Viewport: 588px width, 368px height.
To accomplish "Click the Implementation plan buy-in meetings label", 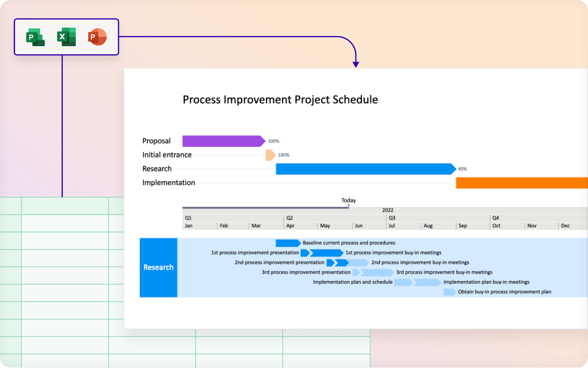I will 486,282.
